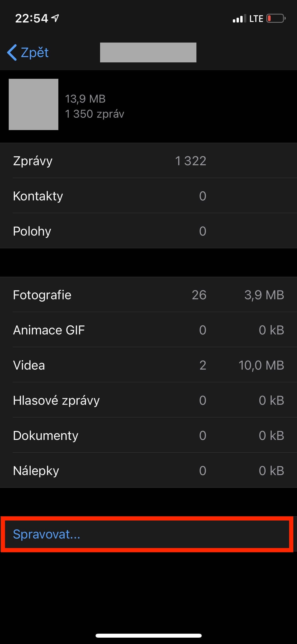Viewport: 297px width, 644px height.
Task: Open the Videa storage row
Action: [148, 365]
